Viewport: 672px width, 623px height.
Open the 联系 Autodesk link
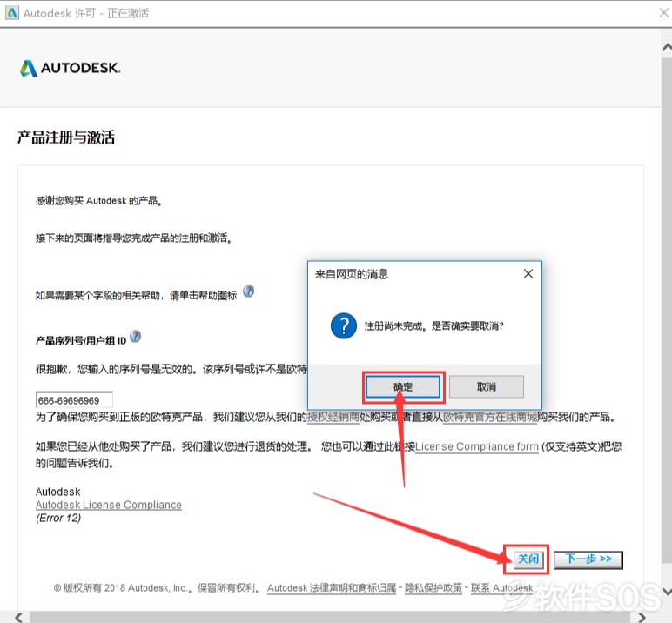(x=502, y=588)
